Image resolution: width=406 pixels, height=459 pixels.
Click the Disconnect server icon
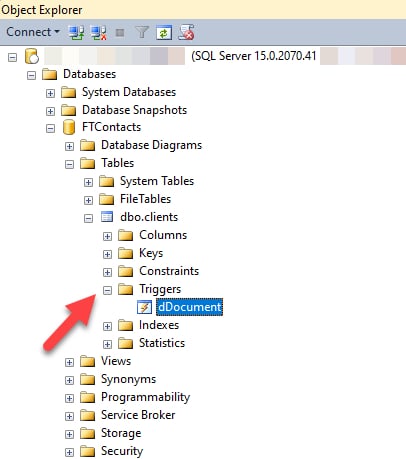[99, 32]
